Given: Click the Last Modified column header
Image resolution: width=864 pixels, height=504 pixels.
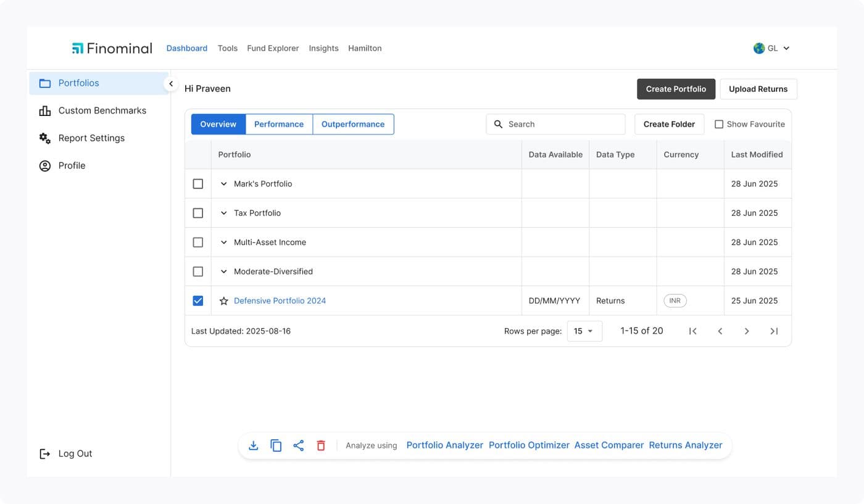Looking at the screenshot, I should pyautogui.click(x=757, y=155).
